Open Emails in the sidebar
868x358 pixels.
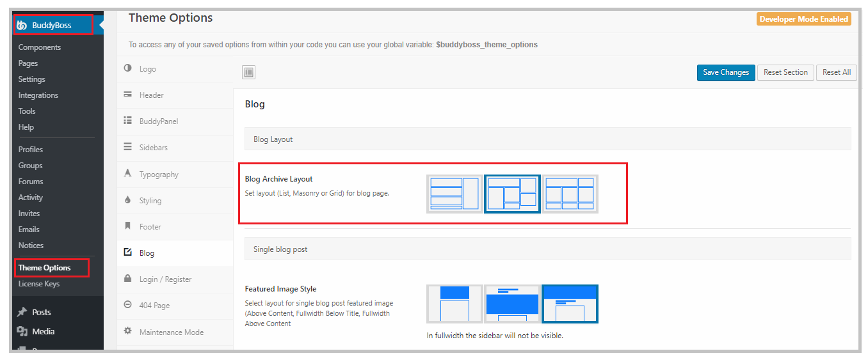[29, 230]
